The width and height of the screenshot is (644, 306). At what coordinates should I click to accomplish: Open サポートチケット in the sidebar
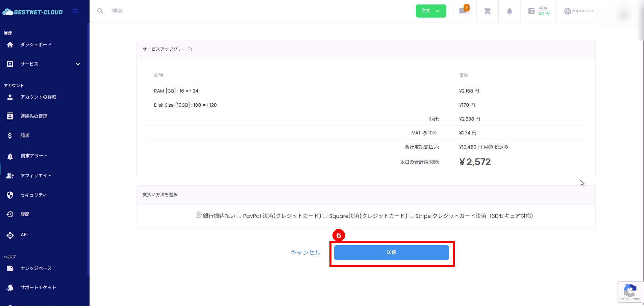38,287
